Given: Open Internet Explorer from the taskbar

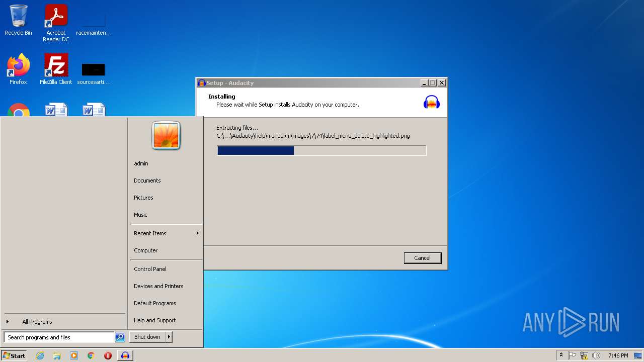Looking at the screenshot, I should coord(40,355).
